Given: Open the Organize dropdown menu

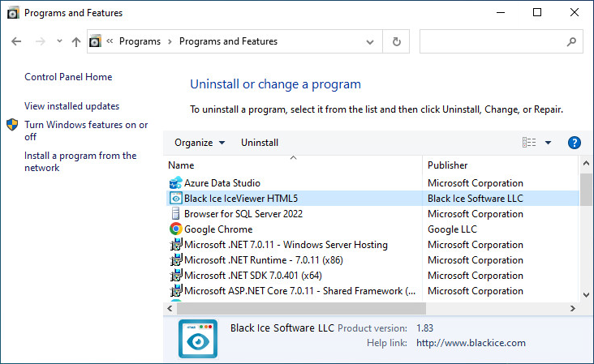Looking at the screenshot, I should 200,143.
